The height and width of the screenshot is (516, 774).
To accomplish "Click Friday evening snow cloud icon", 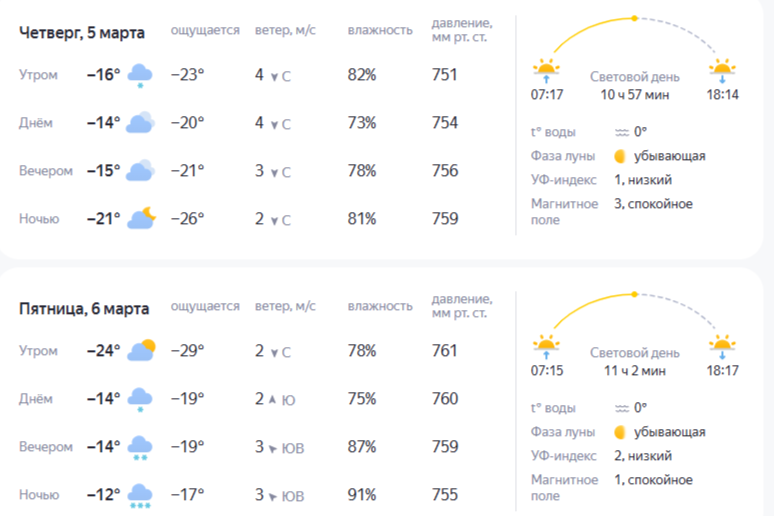I will tap(140, 448).
